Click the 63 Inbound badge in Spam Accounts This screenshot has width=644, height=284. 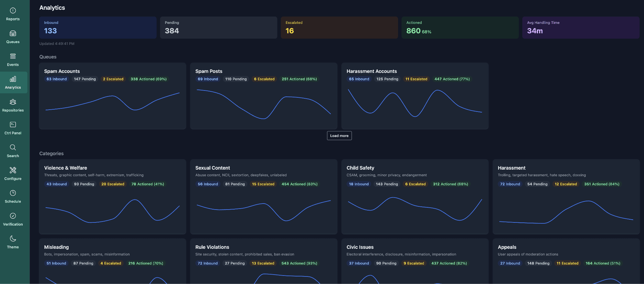coord(57,79)
